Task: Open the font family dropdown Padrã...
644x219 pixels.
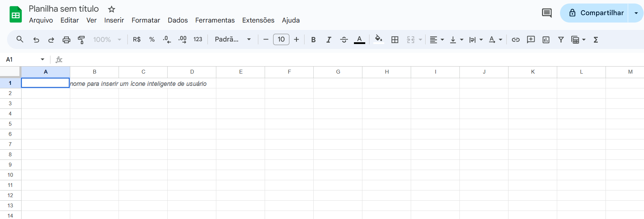Action: (x=233, y=39)
